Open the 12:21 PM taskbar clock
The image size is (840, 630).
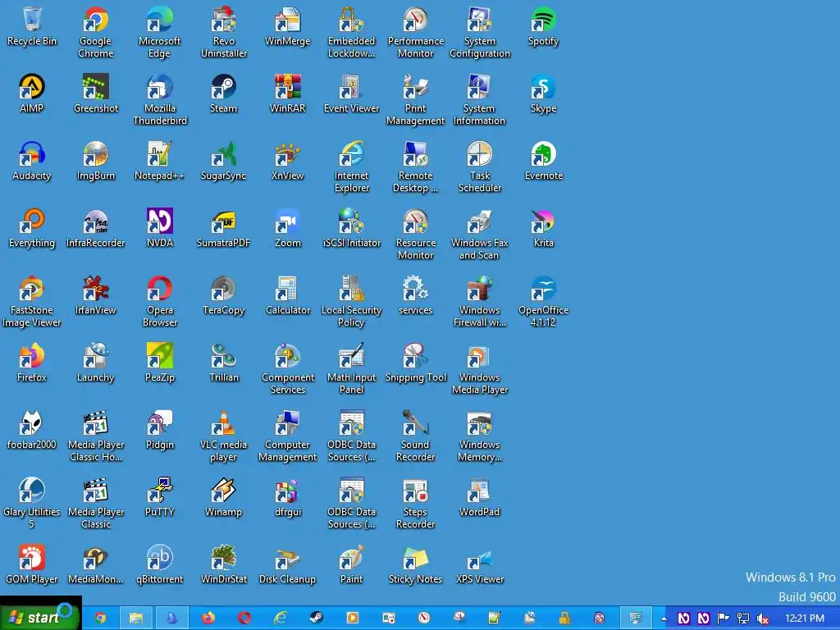[x=804, y=619]
